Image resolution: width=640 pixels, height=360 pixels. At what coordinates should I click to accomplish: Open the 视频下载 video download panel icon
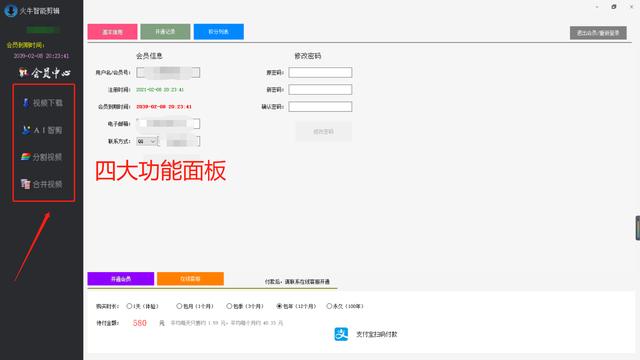tap(26, 103)
